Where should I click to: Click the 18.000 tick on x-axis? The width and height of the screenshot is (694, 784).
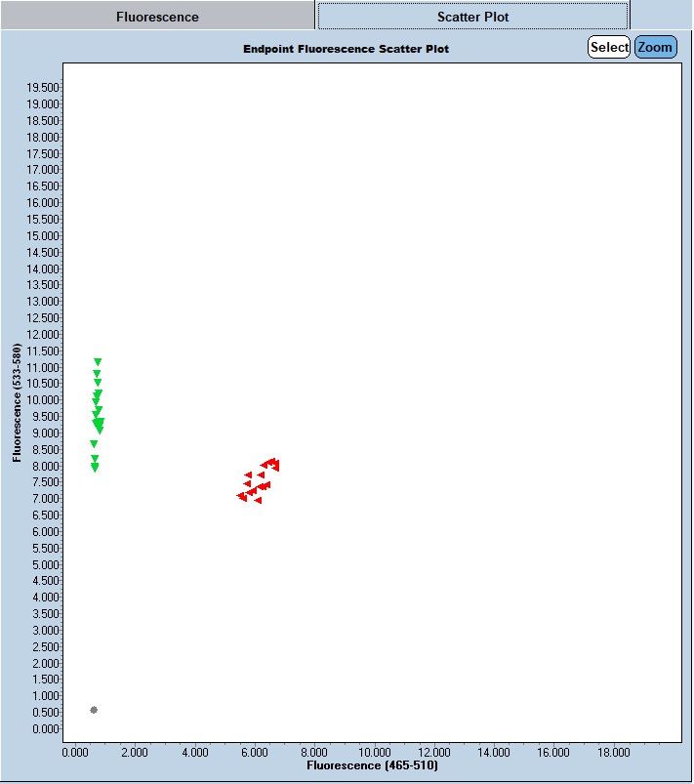[613, 752]
